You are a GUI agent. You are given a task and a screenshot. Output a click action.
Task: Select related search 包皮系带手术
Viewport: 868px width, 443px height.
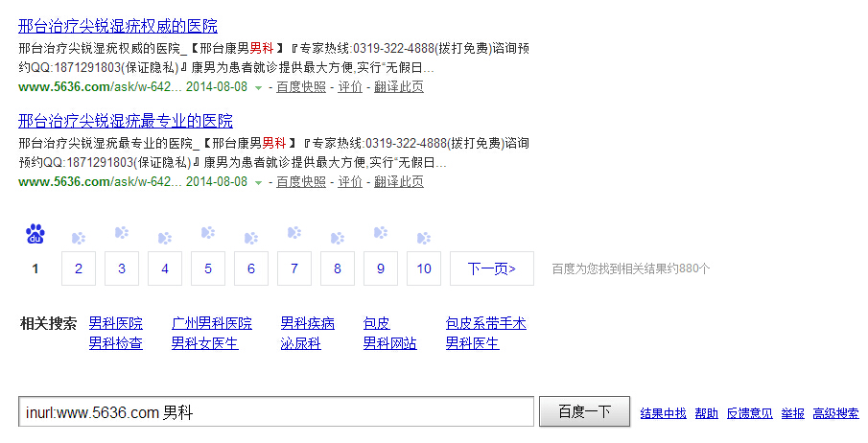(x=486, y=324)
